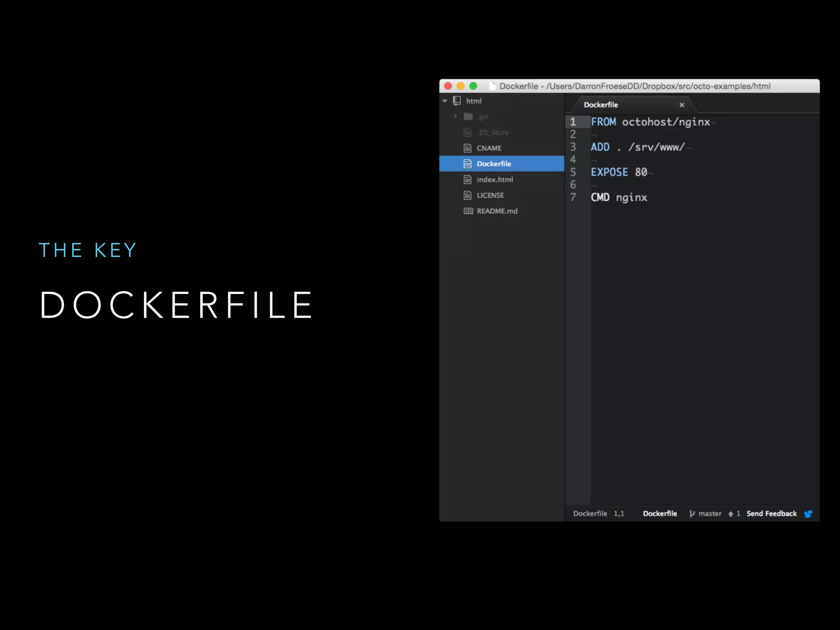Click line number 7 in gutter
The width and height of the screenshot is (840, 630).
pos(573,197)
